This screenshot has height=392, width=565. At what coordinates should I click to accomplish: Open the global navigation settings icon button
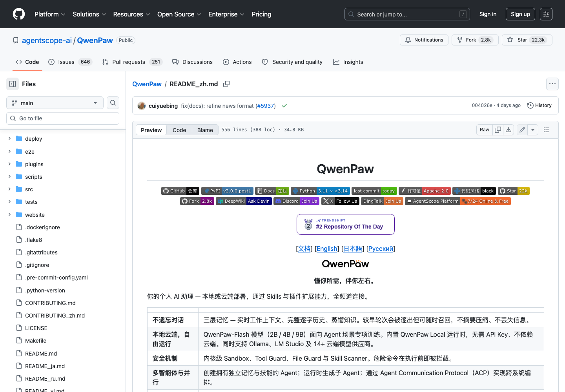pos(546,14)
